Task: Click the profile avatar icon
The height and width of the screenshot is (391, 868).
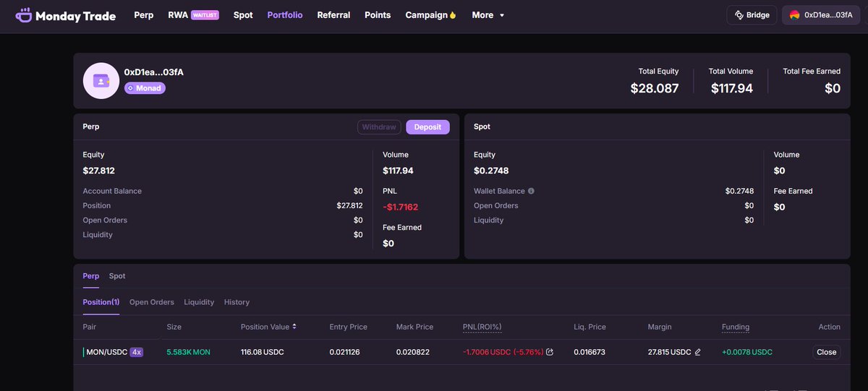Action: click(101, 81)
